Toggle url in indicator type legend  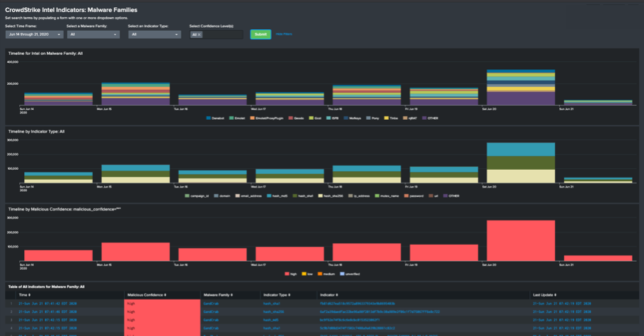pyautogui.click(x=434, y=196)
